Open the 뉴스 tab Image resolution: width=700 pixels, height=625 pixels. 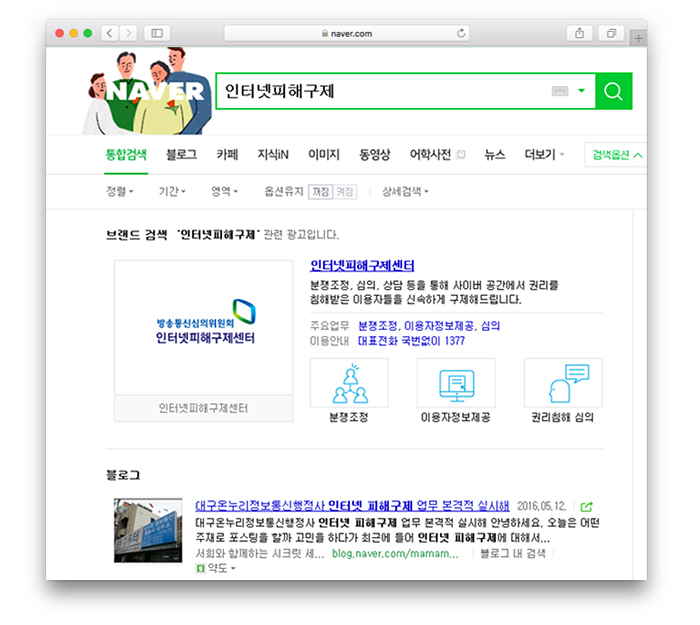(495, 155)
